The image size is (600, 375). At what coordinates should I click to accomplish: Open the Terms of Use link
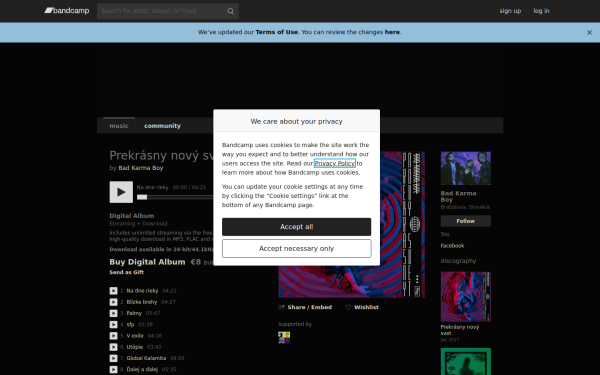pos(276,32)
